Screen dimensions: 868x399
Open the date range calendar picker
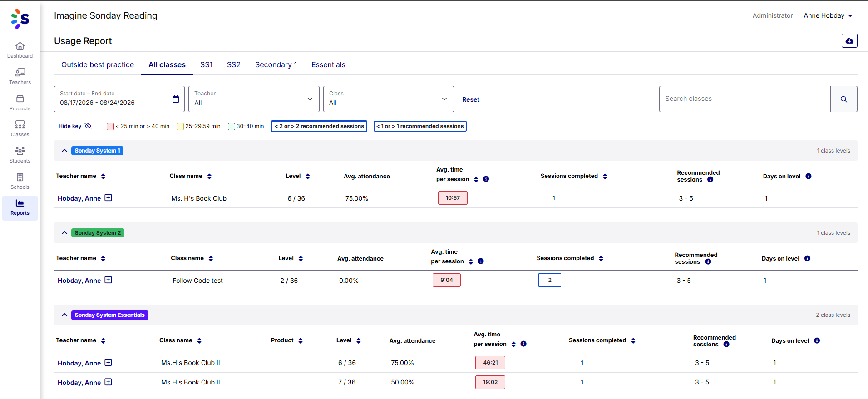[x=176, y=99]
